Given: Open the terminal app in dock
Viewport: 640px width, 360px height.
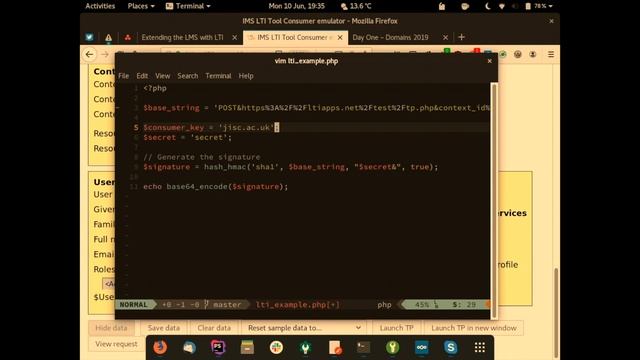Looking at the screenshot, I should (363, 347).
